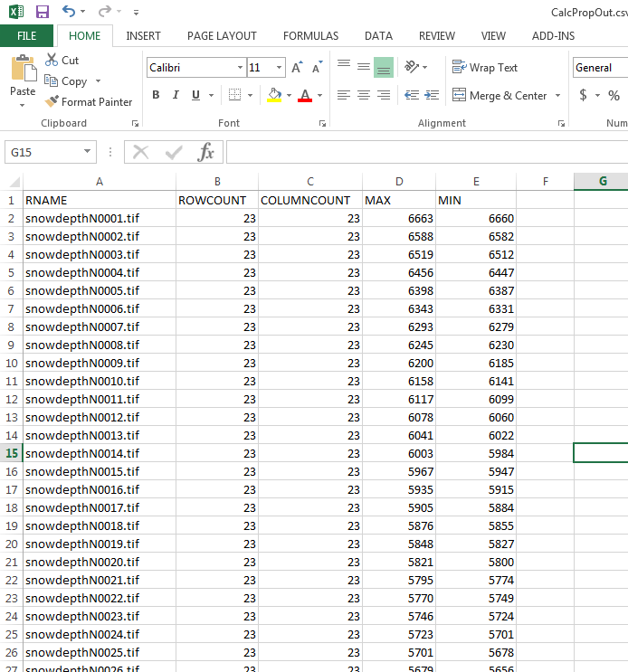Click the Redo arrow icon
Viewport: 628px width, 672px height.
point(104,11)
